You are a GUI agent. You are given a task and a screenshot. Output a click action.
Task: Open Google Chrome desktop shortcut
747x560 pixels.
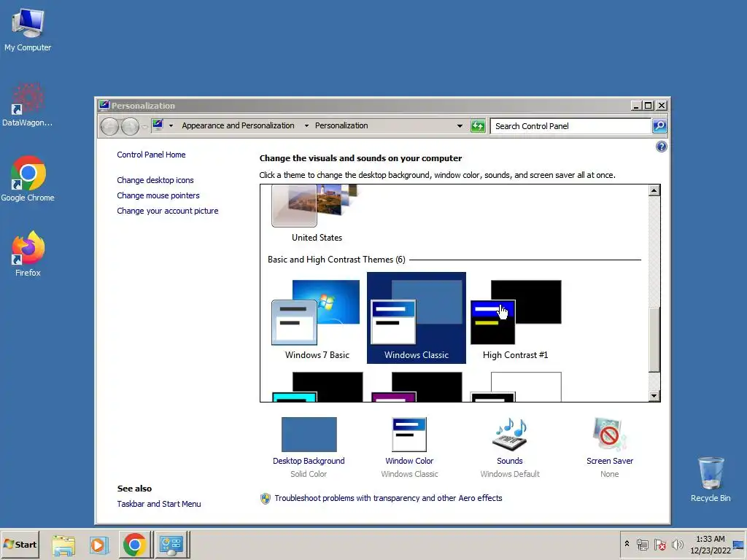[28, 179]
